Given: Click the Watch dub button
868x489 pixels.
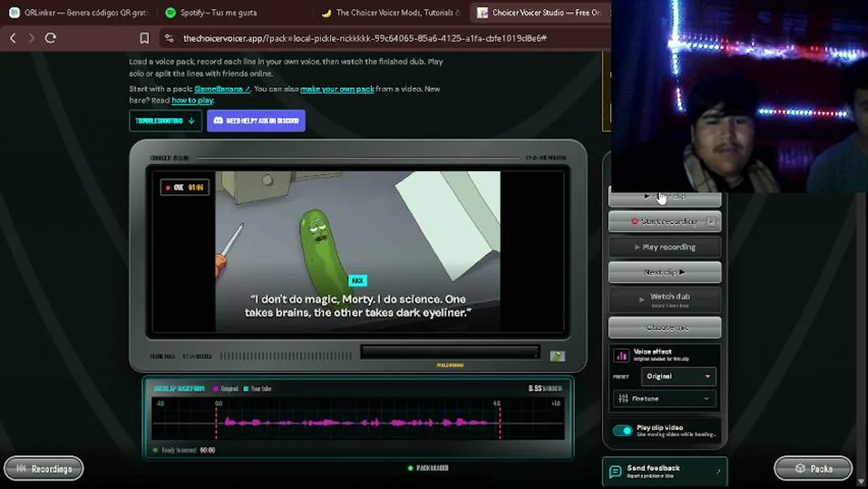Looking at the screenshot, I should [665, 299].
